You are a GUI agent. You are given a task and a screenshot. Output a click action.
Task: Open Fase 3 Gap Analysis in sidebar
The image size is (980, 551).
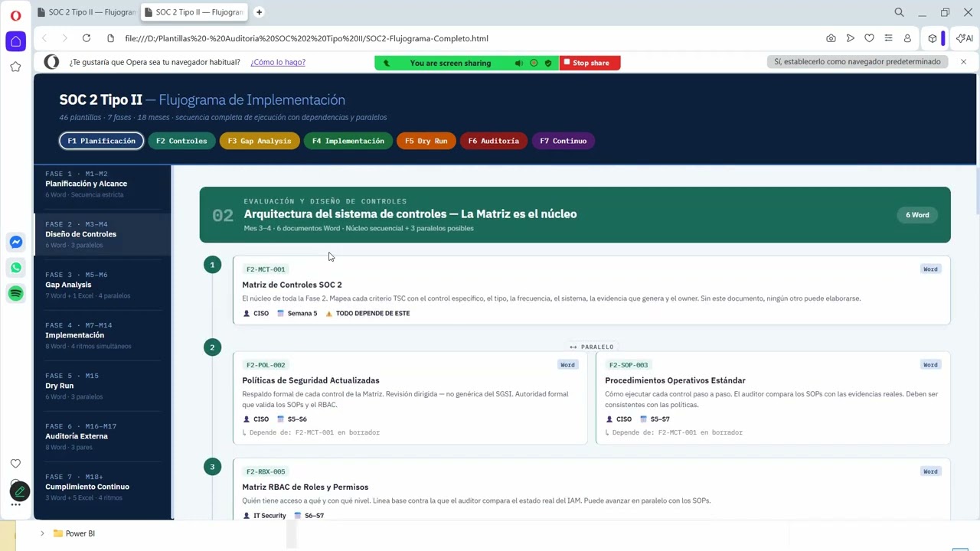coord(103,285)
